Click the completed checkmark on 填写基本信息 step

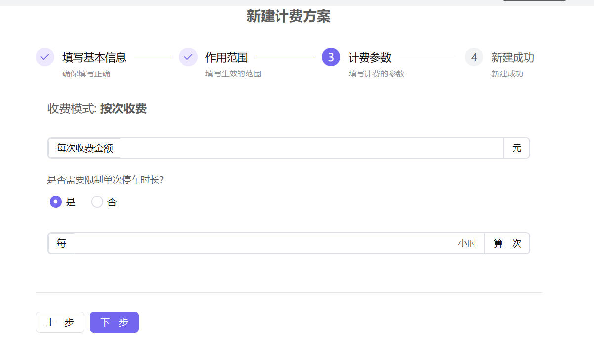coord(44,57)
